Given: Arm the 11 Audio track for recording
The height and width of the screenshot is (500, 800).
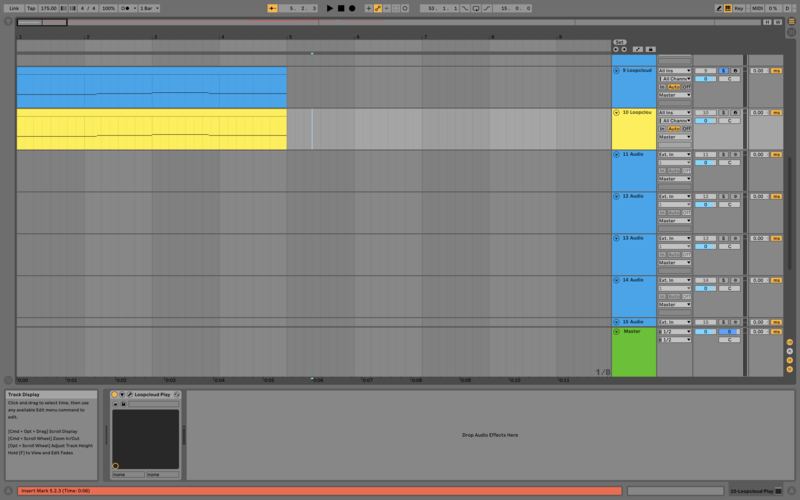Looking at the screenshot, I should point(735,155).
